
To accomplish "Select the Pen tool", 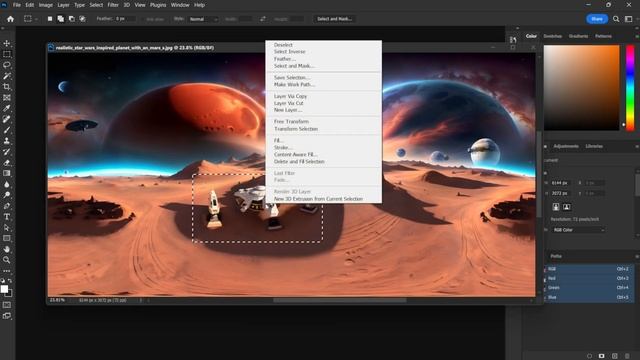I will (x=7, y=206).
